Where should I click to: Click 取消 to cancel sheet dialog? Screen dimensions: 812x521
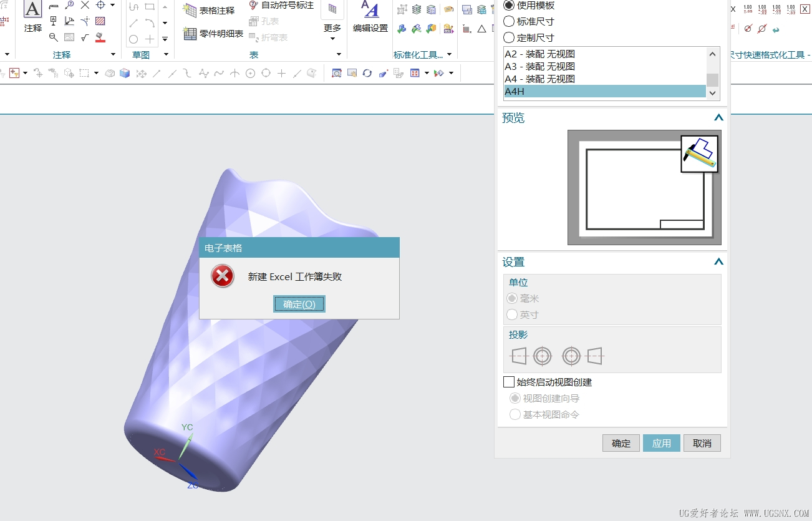pos(702,443)
